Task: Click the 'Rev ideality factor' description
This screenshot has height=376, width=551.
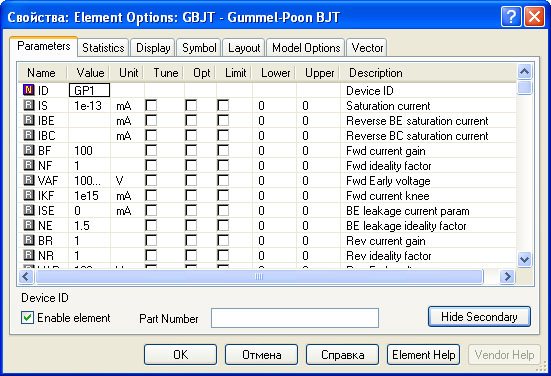Action: [x=389, y=256]
